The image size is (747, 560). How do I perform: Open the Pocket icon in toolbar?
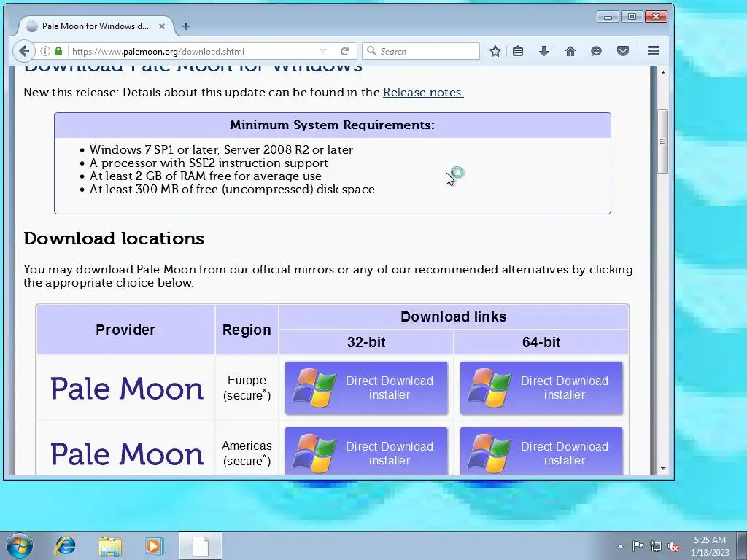(x=623, y=51)
